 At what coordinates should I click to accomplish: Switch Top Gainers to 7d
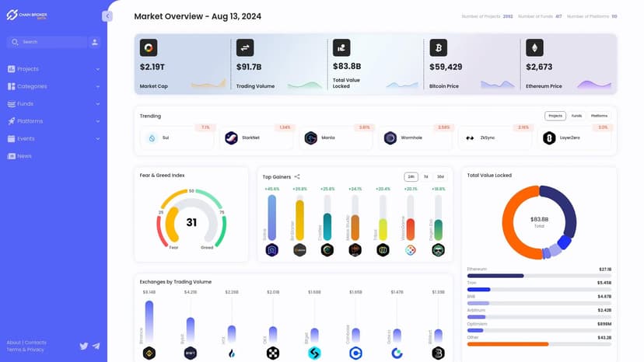pos(425,177)
